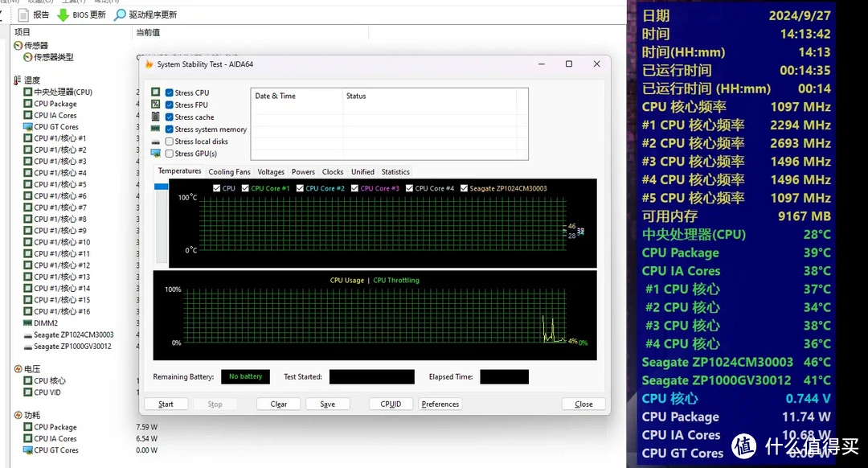868x468 pixels.
Task: Click the green BIOS update arrow icon
Action: [63, 15]
